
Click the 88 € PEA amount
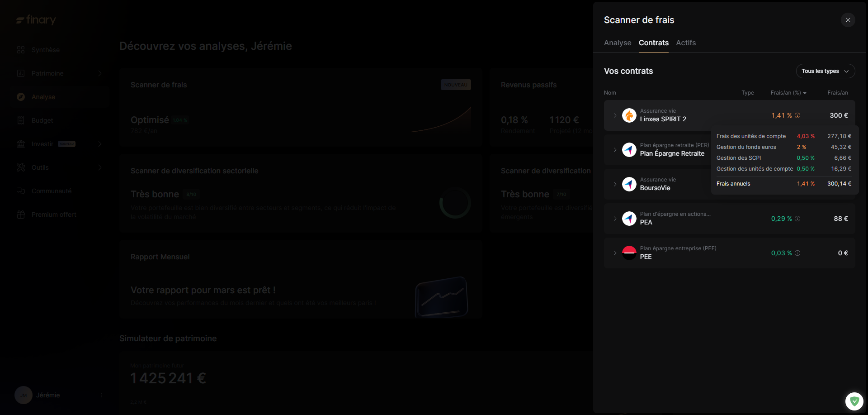(841, 219)
